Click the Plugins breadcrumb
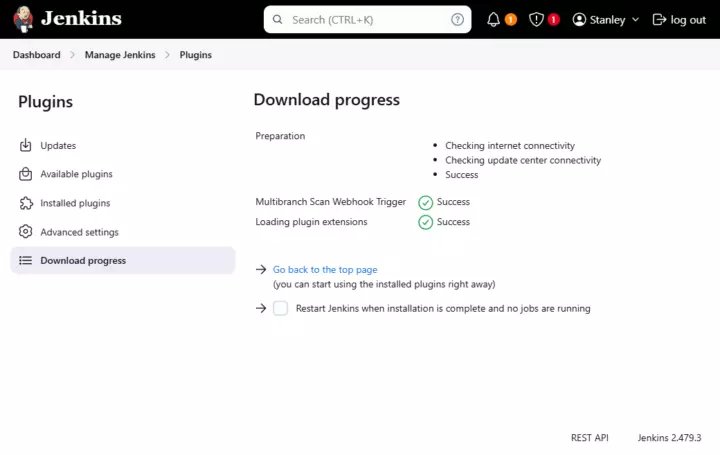The image size is (720, 455). [196, 55]
